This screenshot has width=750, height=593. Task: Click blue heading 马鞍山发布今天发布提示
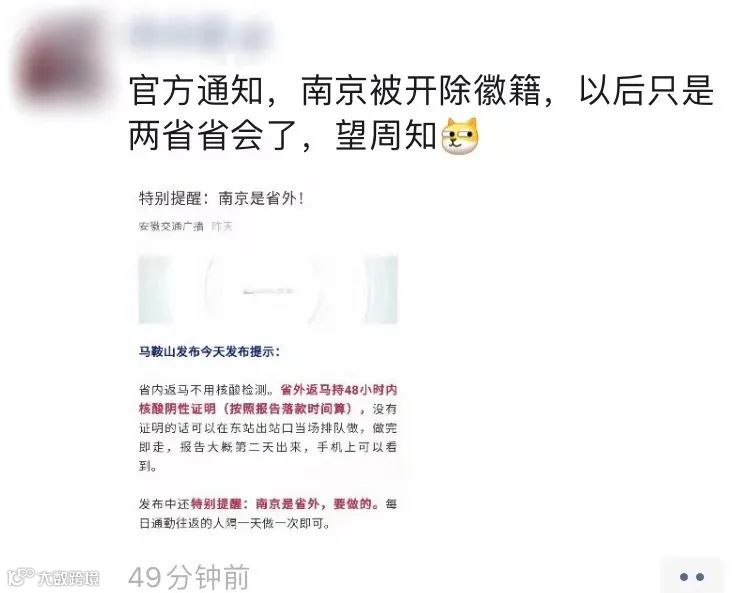coord(209,351)
